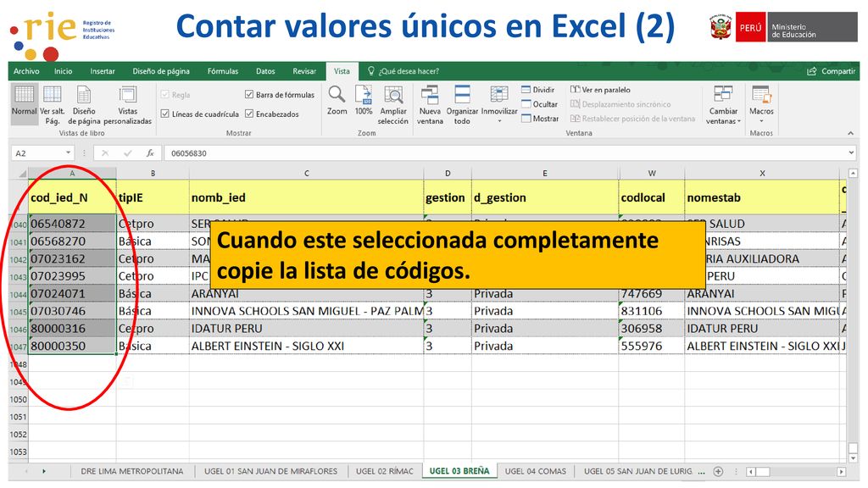Image resolution: width=868 pixels, height=488 pixels.
Task: Select cell ALBERT EINSTEIN - SIGLO XXI in nomb_ied
Action: click(x=306, y=346)
